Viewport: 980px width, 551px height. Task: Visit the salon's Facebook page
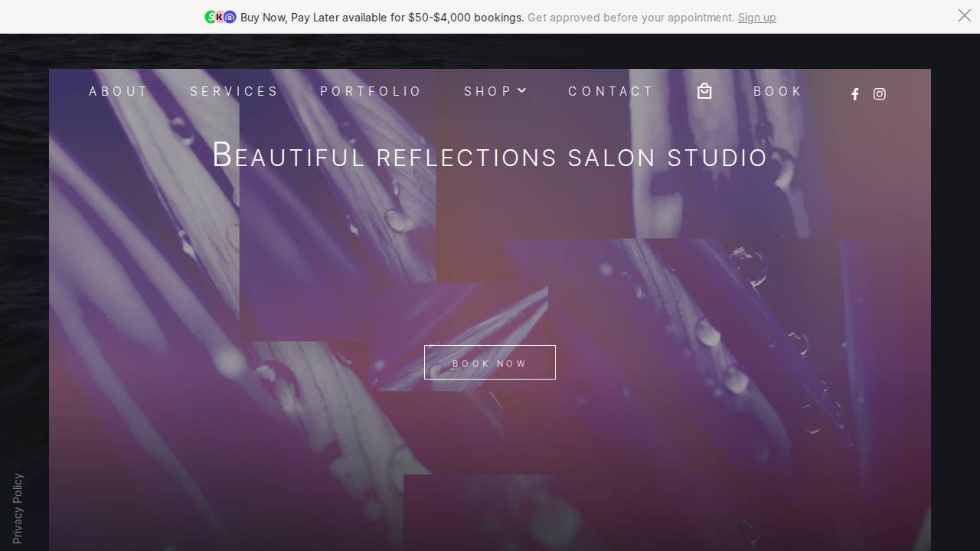point(855,94)
